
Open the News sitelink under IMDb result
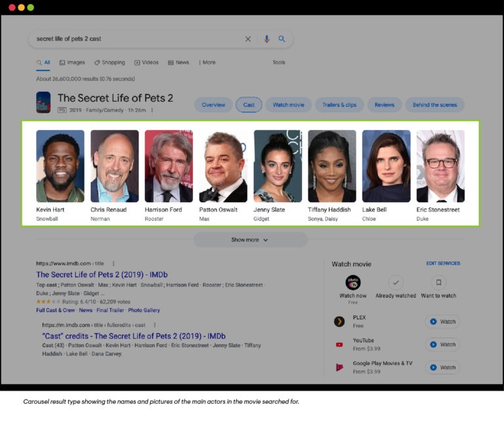click(x=85, y=311)
